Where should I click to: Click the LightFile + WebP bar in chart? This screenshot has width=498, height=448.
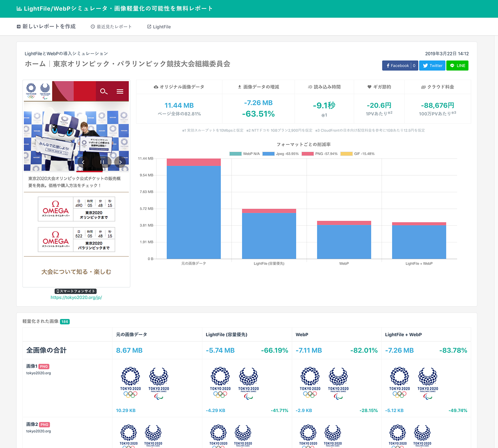click(419, 241)
